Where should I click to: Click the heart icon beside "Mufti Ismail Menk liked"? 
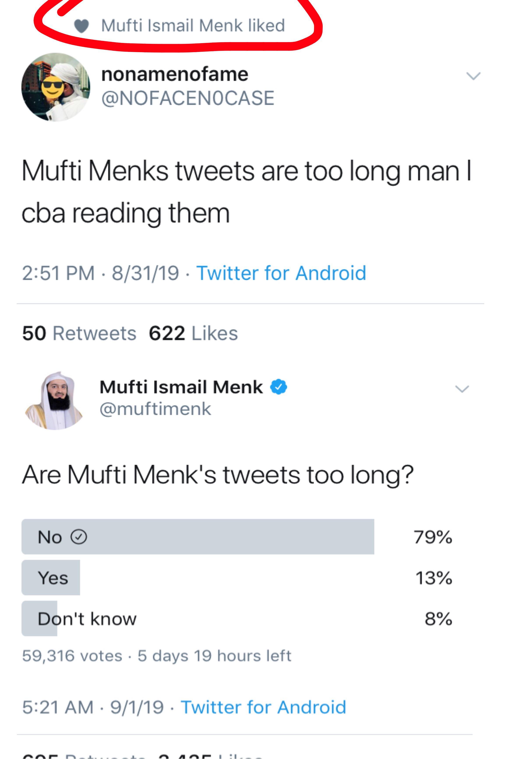point(81,26)
